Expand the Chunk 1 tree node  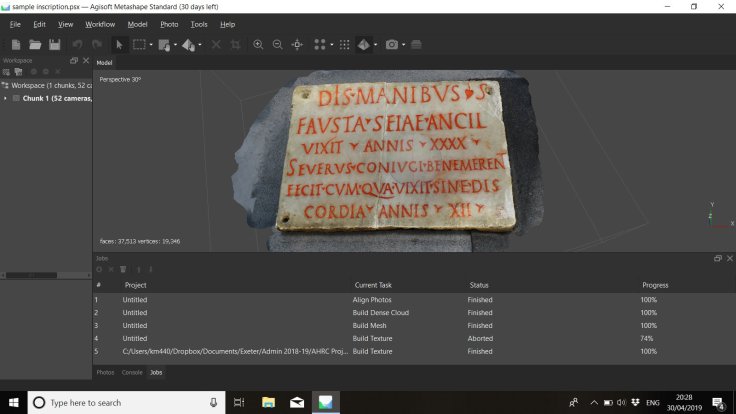[x=5, y=98]
